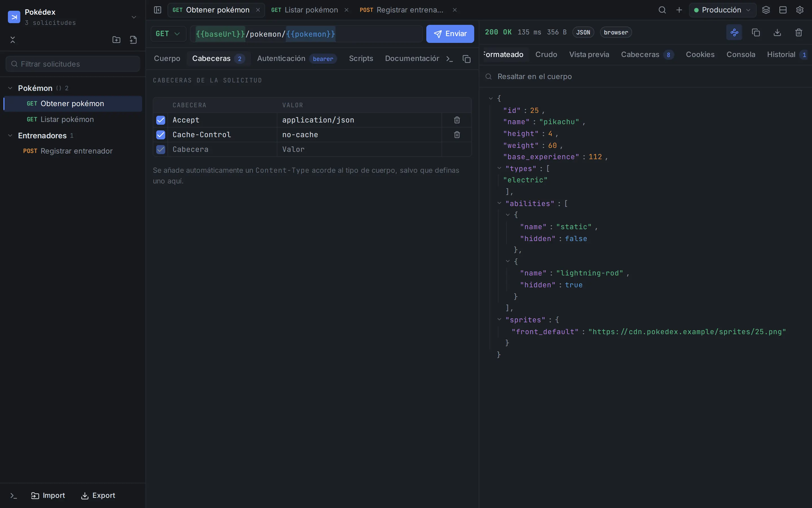This screenshot has height=508, width=812.
Task: Uncheck the Cache-Control header checkbox
Action: coord(160,135)
